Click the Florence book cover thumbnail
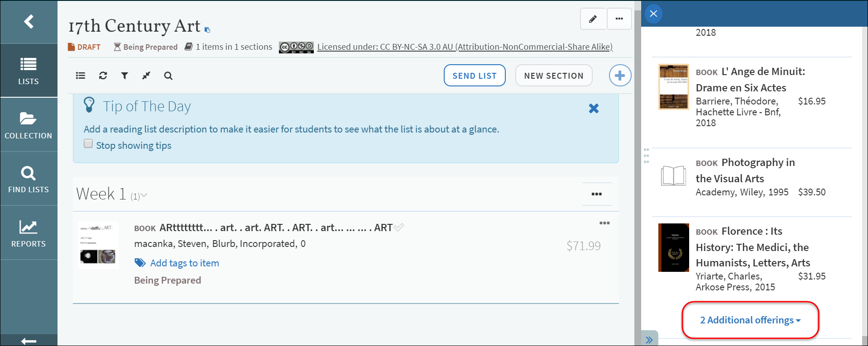The height and width of the screenshot is (346, 868). tap(673, 247)
